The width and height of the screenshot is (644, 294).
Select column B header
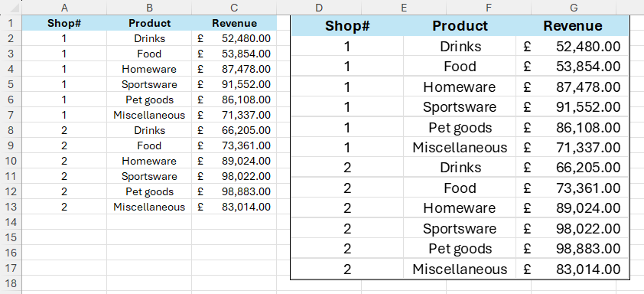coord(149,8)
